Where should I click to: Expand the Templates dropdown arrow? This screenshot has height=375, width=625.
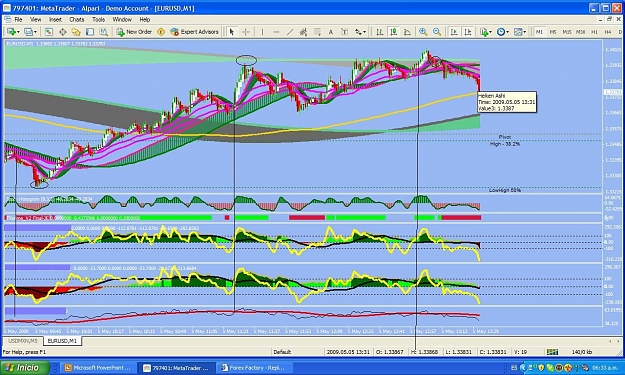point(525,32)
